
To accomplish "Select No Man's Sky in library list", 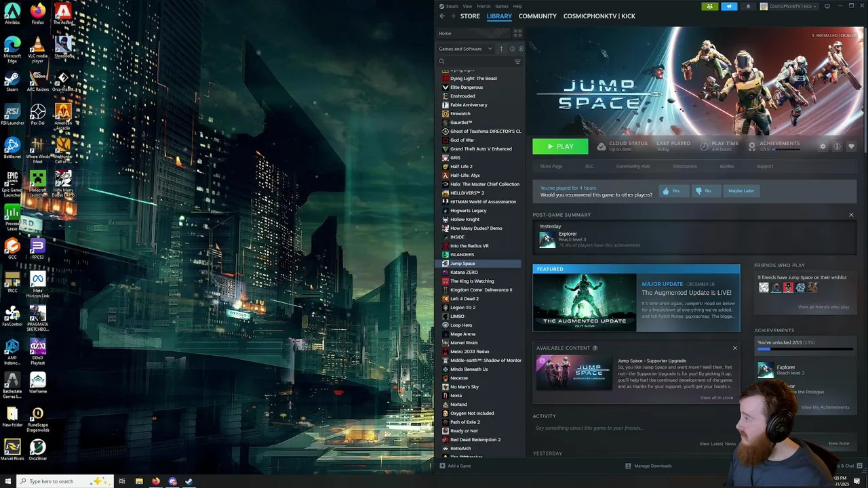I will pyautogui.click(x=464, y=386).
